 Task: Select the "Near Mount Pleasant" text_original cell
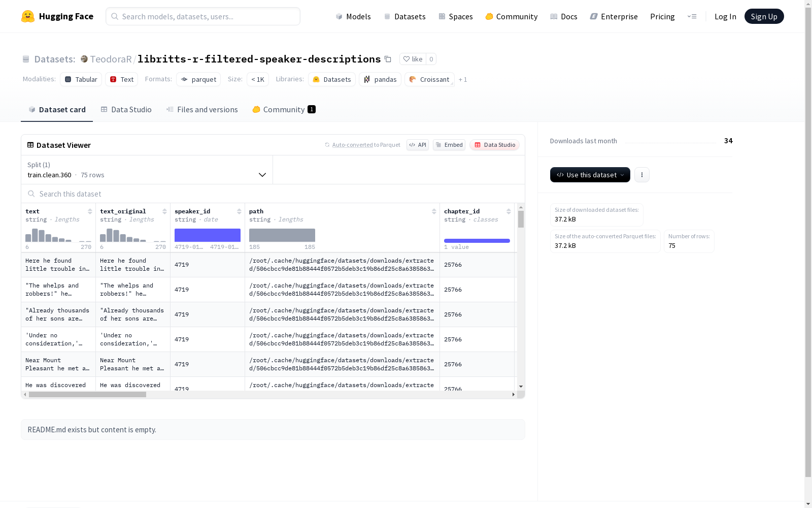point(133,364)
